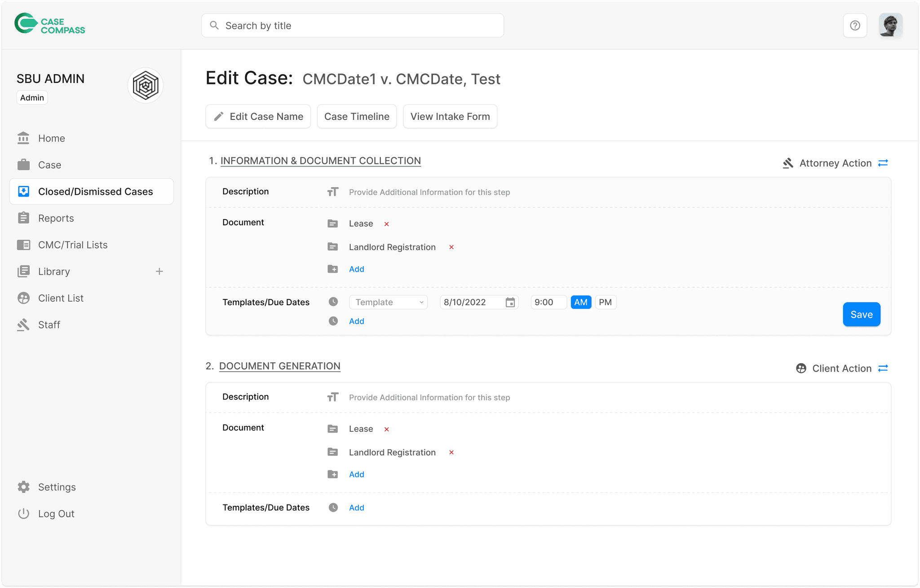Add a document in step 1
Screen dimensions: 920x588
356,269
